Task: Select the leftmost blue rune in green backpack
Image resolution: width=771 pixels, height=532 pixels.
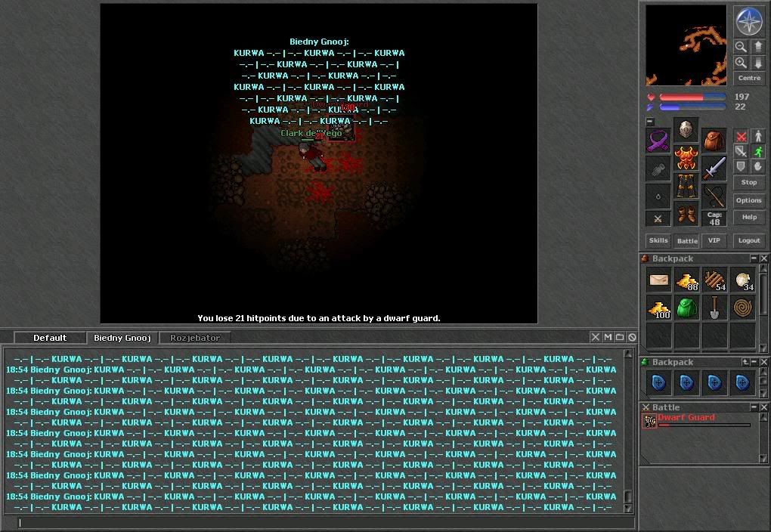Action: pos(659,383)
